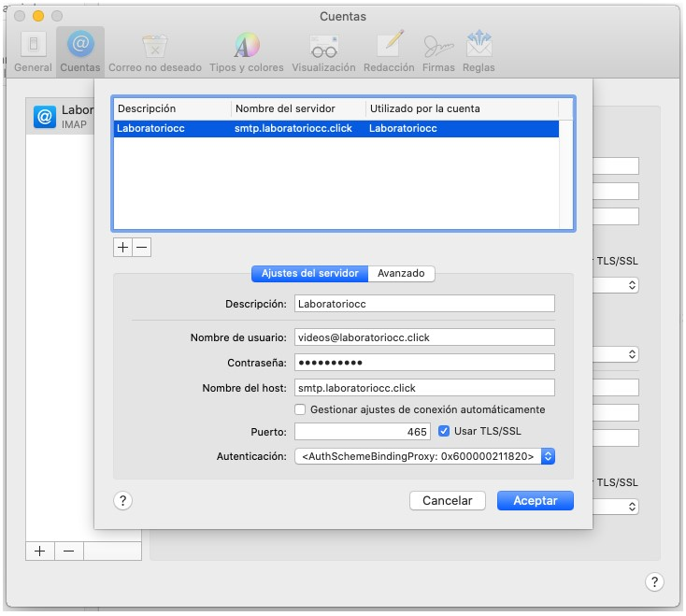Focus the Nombre del host field

point(424,388)
